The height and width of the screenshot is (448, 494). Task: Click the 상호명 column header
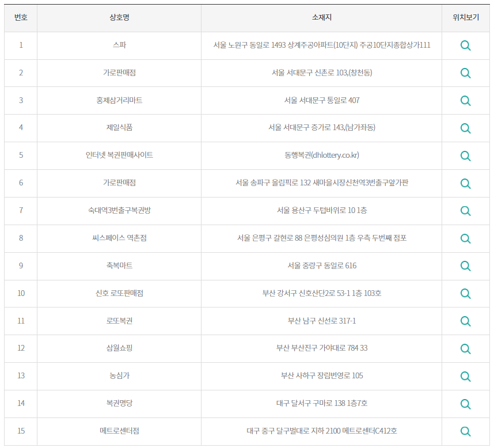click(x=119, y=18)
